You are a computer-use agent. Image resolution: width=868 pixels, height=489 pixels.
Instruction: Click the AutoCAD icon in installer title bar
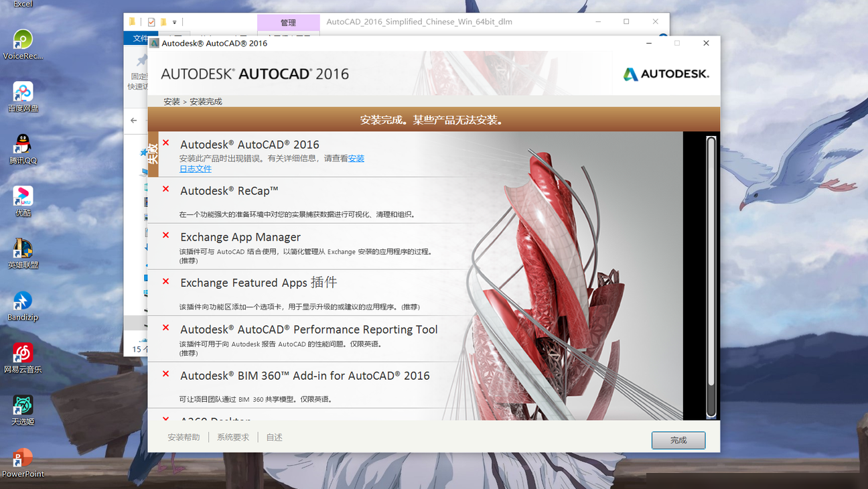click(155, 43)
